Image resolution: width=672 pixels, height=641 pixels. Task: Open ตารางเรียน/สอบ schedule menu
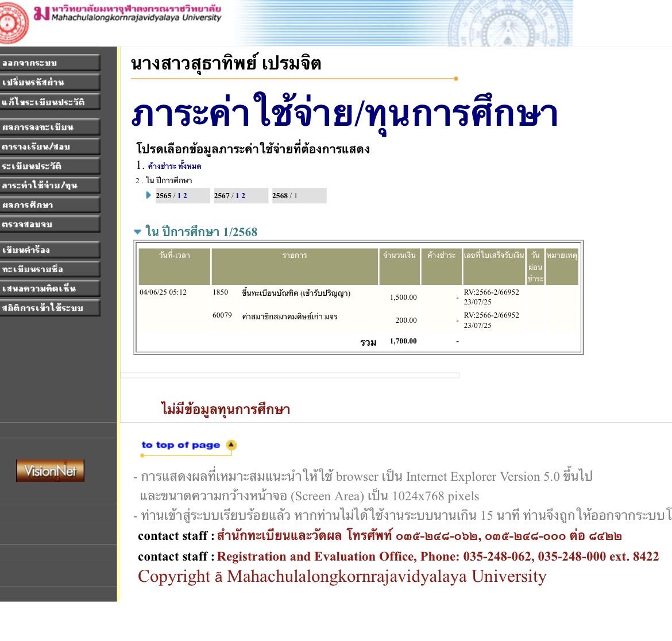tap(50, 146)
